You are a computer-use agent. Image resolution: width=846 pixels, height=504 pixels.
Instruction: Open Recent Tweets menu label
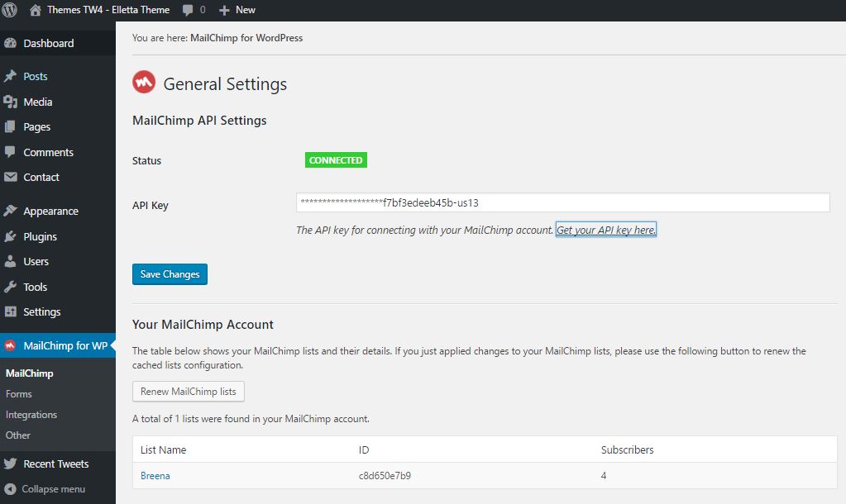coord(55,464)
